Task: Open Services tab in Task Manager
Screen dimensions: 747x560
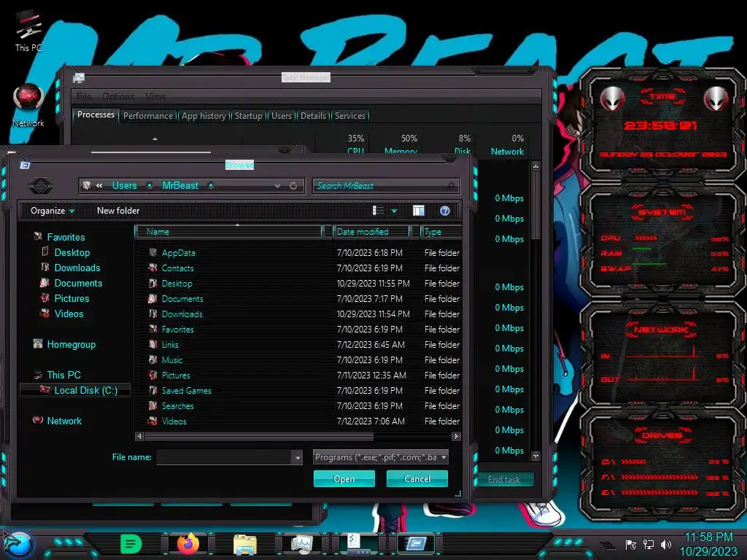Action: point(349,116)
